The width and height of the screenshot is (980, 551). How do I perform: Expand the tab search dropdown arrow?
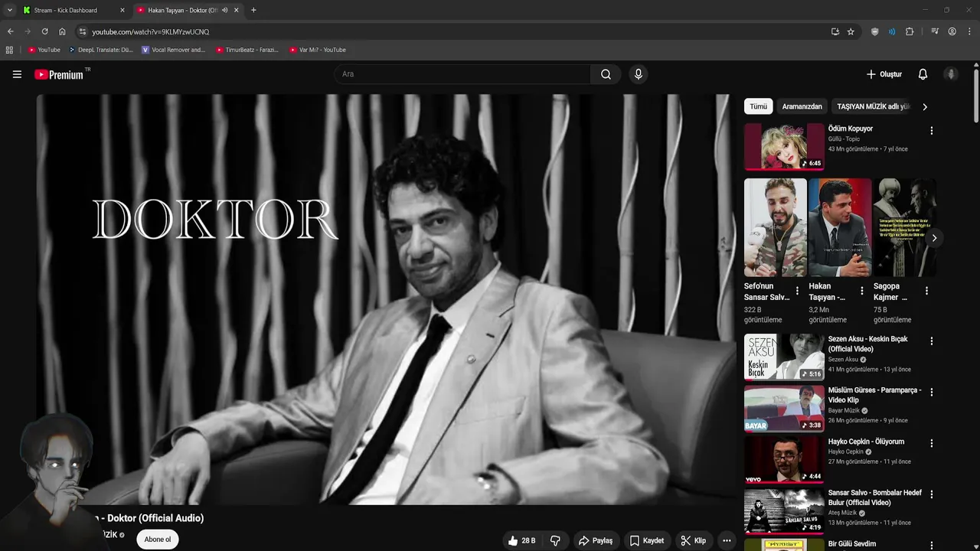click(9, 10)
